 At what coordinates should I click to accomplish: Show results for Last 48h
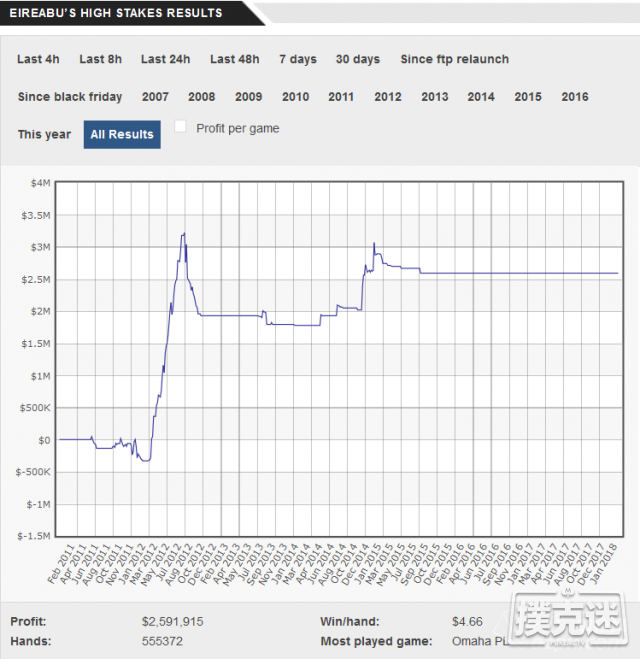coord(234,59)
